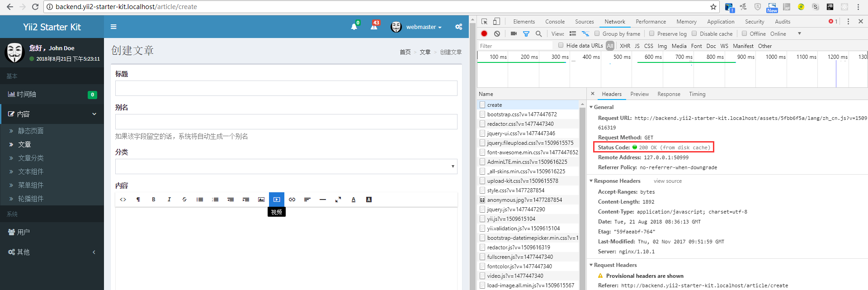Screen dimensions: 868x290
Task: Insert image using editor toolbar
Action: pos(261,200)
